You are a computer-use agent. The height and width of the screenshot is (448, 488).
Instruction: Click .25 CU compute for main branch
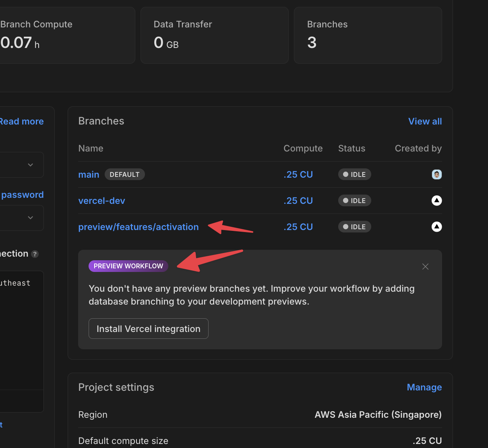pyautogui.click(x=298, y=174)
